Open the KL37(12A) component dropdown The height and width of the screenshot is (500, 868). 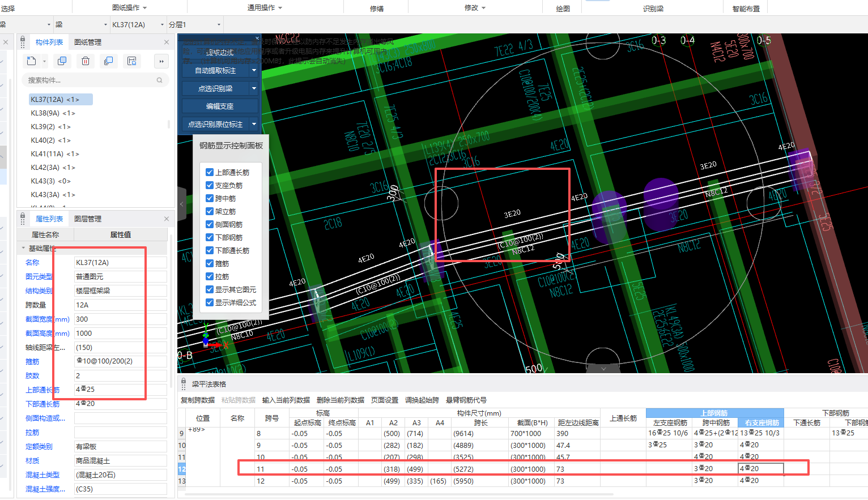coord(162,25)
